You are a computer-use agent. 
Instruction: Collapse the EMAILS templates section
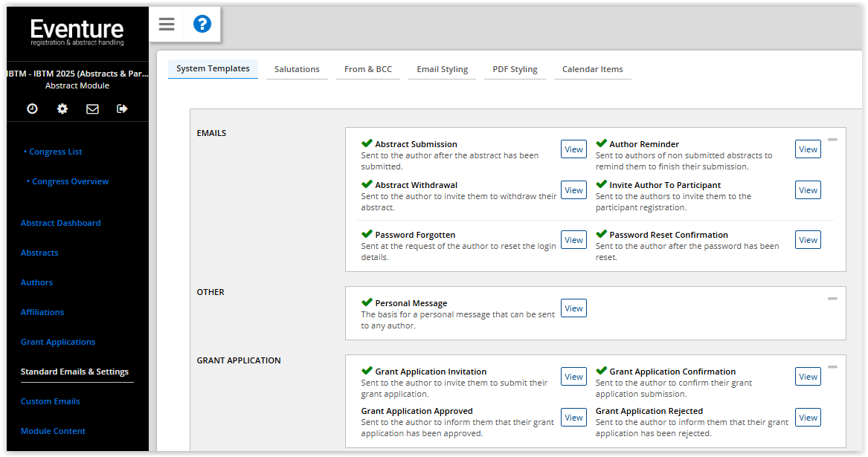tap(833, 139)
